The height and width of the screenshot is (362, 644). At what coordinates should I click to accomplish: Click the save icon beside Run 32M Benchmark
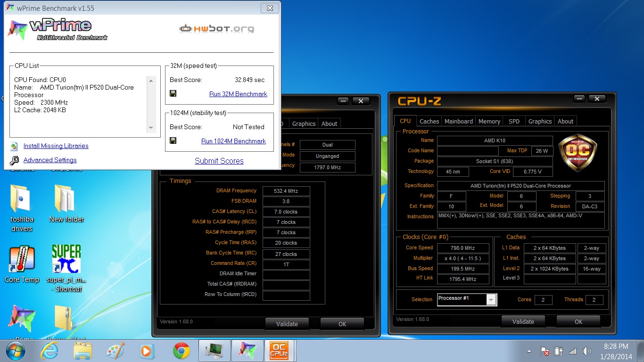173,93
